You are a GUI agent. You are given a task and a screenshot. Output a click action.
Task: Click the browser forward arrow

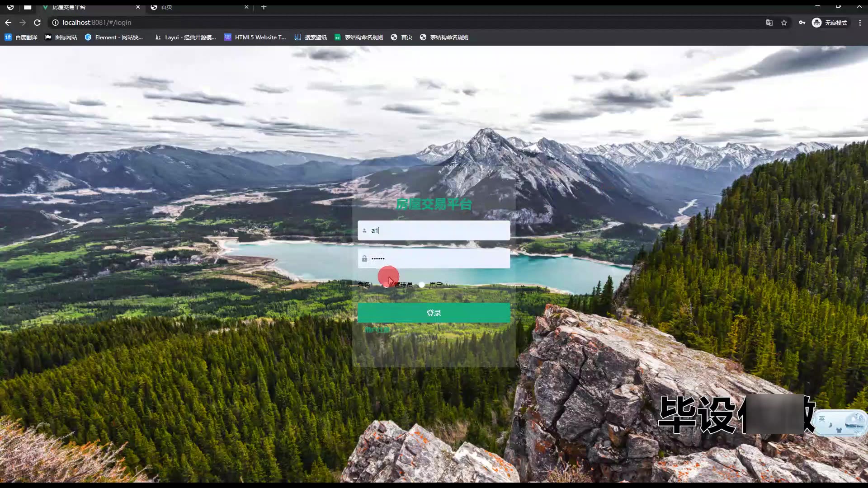[23, 23]
